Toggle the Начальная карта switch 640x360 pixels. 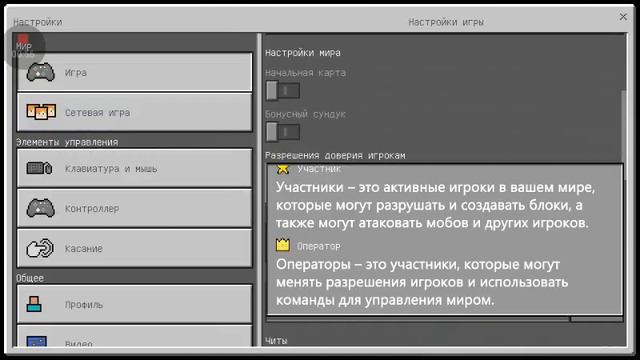283,91
